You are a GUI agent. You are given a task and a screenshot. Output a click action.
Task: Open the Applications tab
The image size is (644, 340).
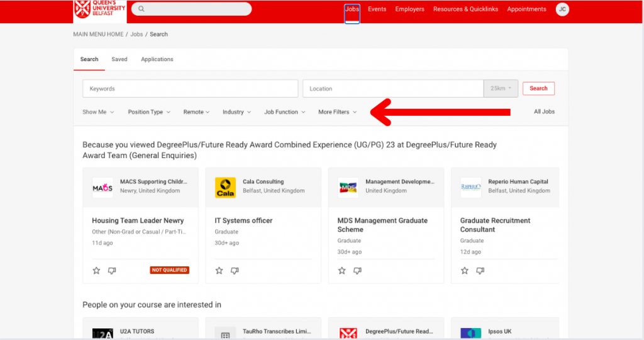coord(157,59)
